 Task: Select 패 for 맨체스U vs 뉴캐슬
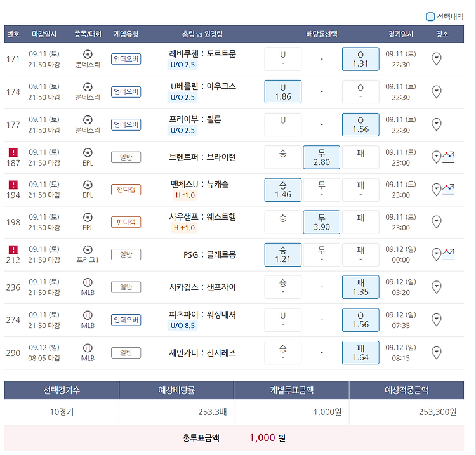point(360,190)
